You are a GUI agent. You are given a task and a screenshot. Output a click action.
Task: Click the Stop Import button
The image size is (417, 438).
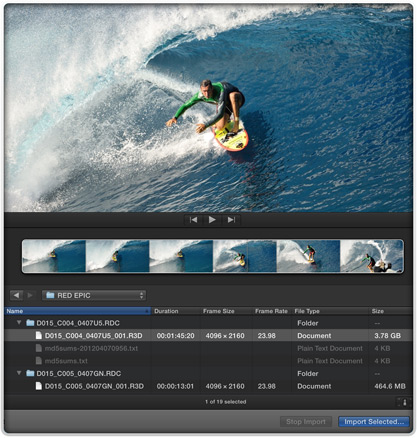point(306,422)
